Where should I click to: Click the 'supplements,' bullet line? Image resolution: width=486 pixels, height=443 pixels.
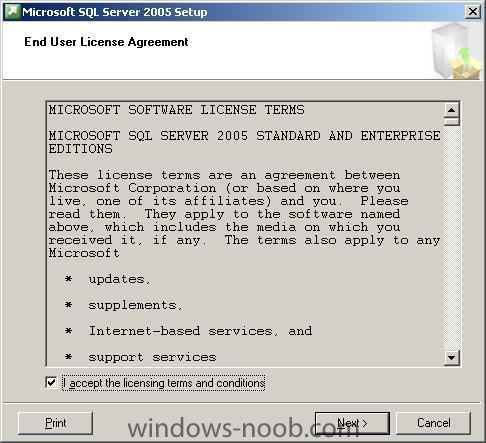(124, 305)
